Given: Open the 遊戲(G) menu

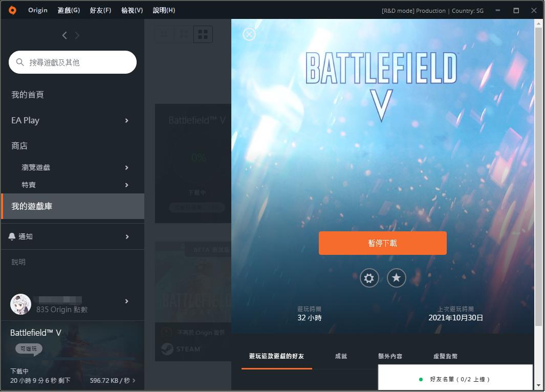Looking at the screenshot, I should 69,10.
